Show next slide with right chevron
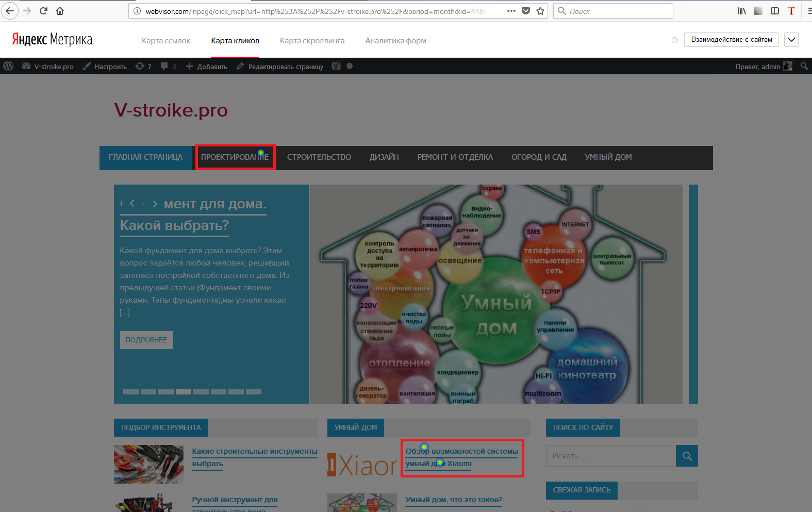The image size is (812, 512). click(x=155, y=204)
